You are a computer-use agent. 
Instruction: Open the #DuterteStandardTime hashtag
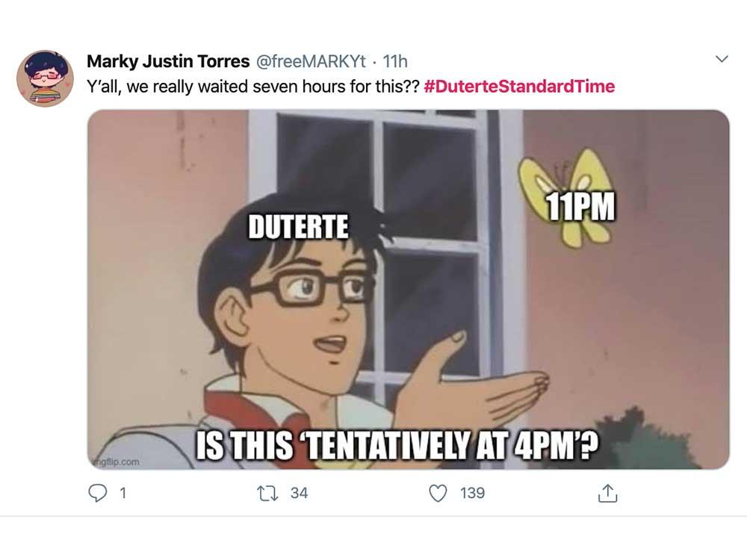pyautogui.click(x=519, y=86)
